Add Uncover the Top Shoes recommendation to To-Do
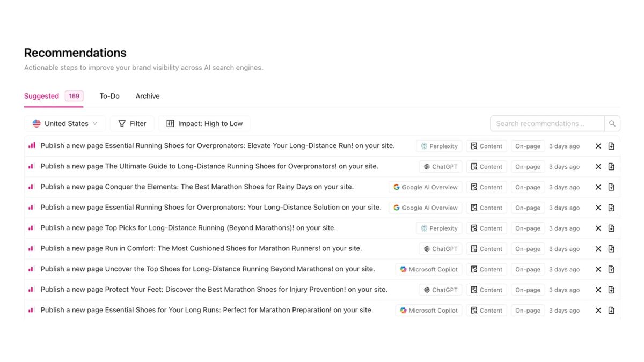The width and height of the screenshot is (644, 362). click(x=611, y=269)
